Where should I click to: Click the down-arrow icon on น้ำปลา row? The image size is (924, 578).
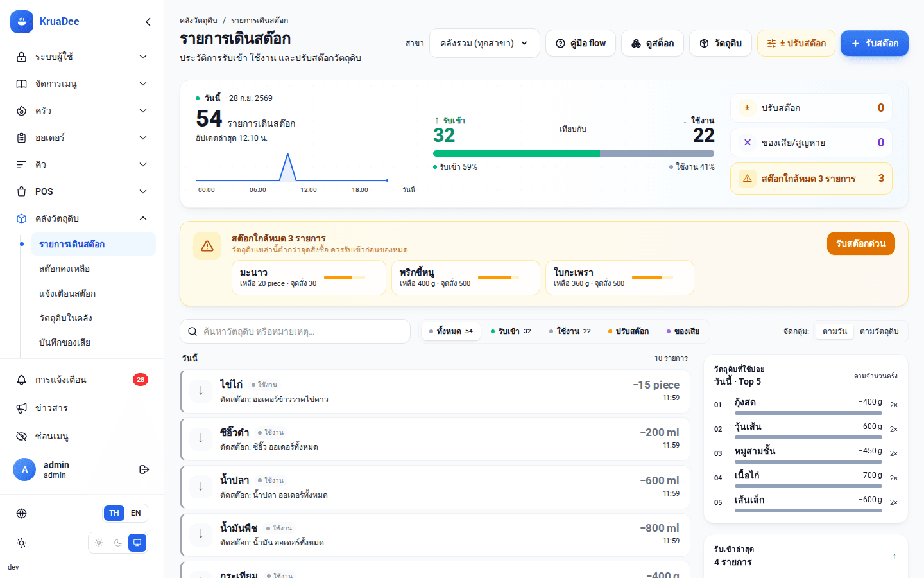[x=201, y=486]
